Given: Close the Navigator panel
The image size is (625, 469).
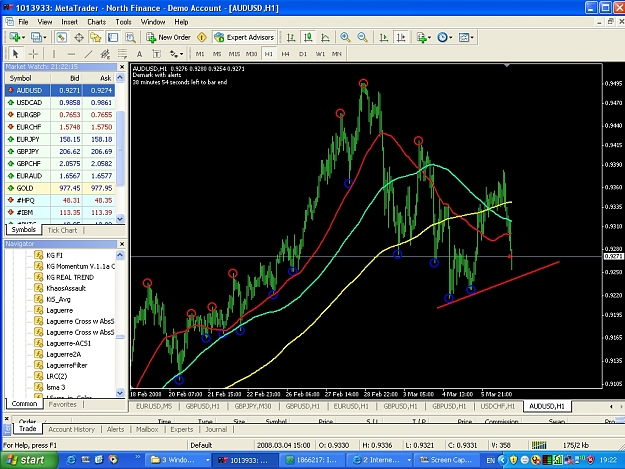Looking at the screenshot, I should point(122,244).
